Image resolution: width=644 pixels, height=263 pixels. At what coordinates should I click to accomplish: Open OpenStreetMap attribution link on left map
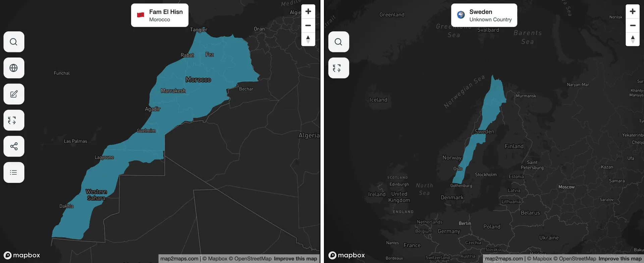250,259
